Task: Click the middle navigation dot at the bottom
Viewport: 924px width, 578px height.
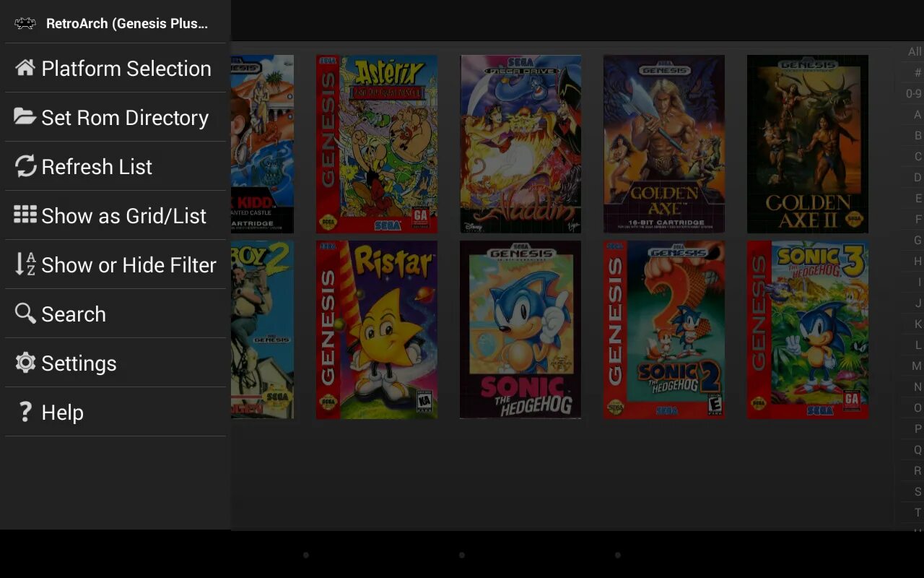Action: tap(461, 556)
